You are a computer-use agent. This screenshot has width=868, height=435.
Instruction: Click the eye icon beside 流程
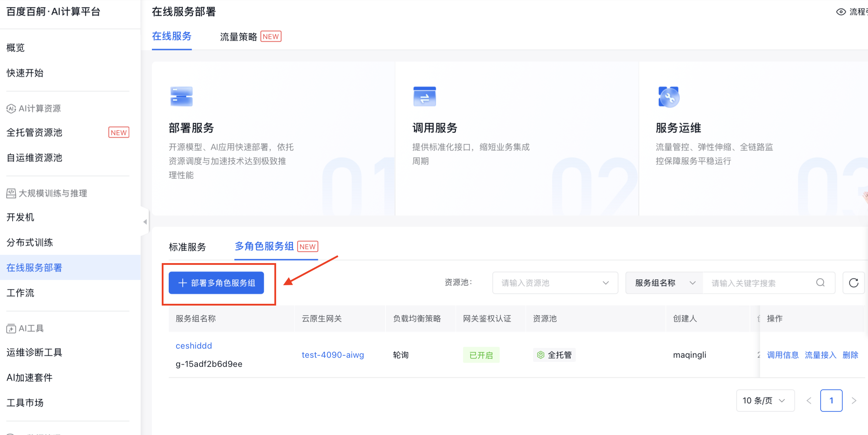841,12
